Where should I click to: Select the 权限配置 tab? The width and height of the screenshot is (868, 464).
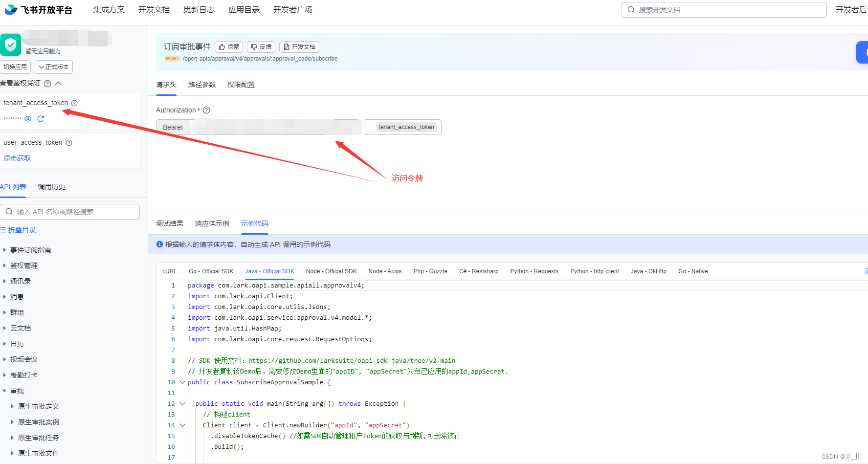pos(241,85)
